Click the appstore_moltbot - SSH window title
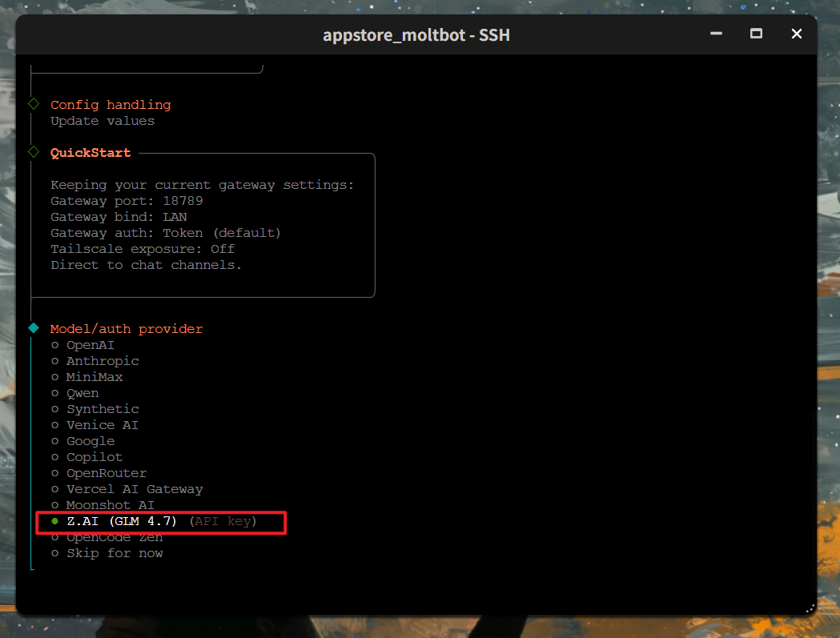The height and width of the screenshot is (638, 840). pos(416,34)
